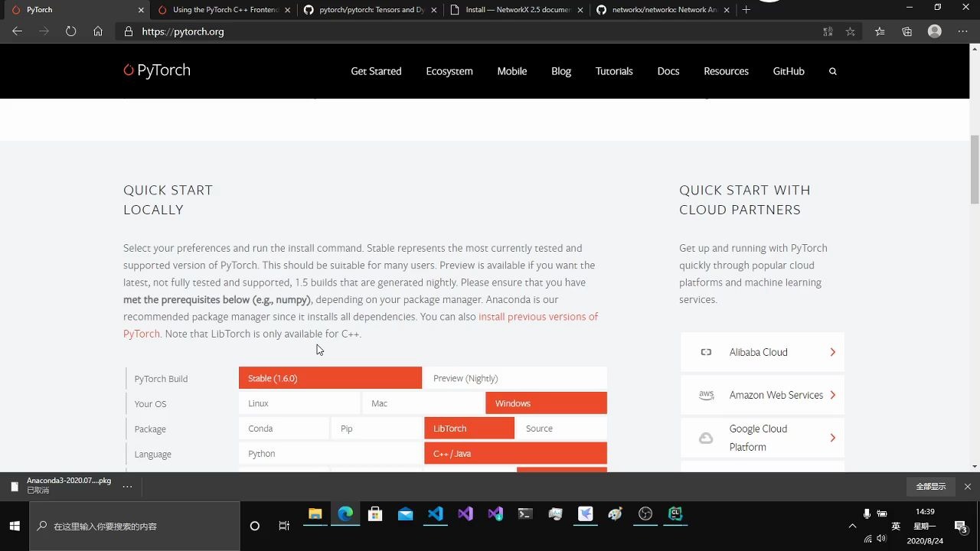
Task: Click the PyTorch flame logo
Action: pos(129,70)
